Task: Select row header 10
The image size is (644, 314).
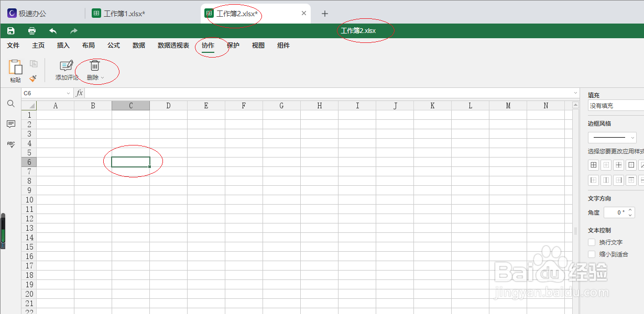Action: pyautogui.click(x=29, y=200)
